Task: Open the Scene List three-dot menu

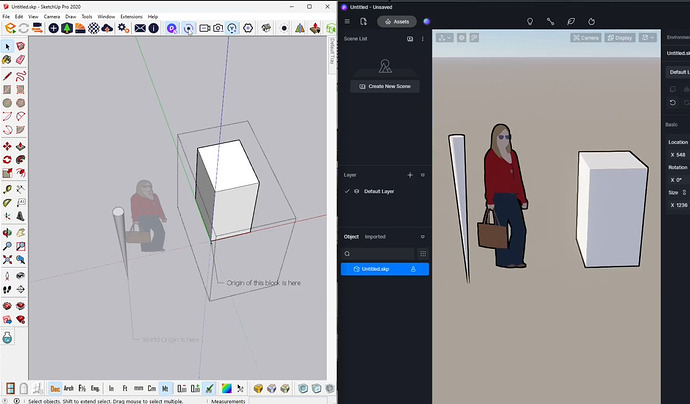Action: pos(422,39)
